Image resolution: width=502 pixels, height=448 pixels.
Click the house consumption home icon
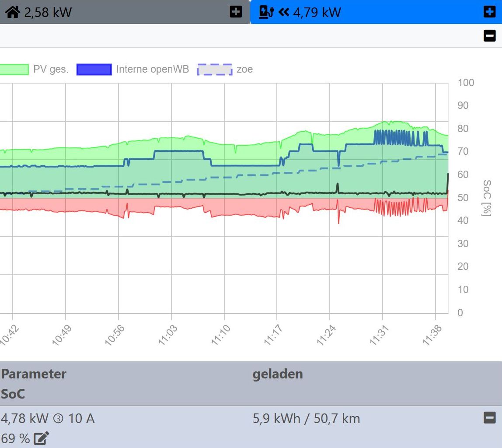click(x=13, y=12)
